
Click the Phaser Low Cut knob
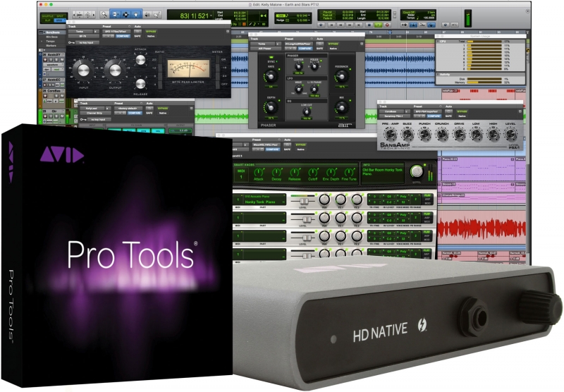307,112
